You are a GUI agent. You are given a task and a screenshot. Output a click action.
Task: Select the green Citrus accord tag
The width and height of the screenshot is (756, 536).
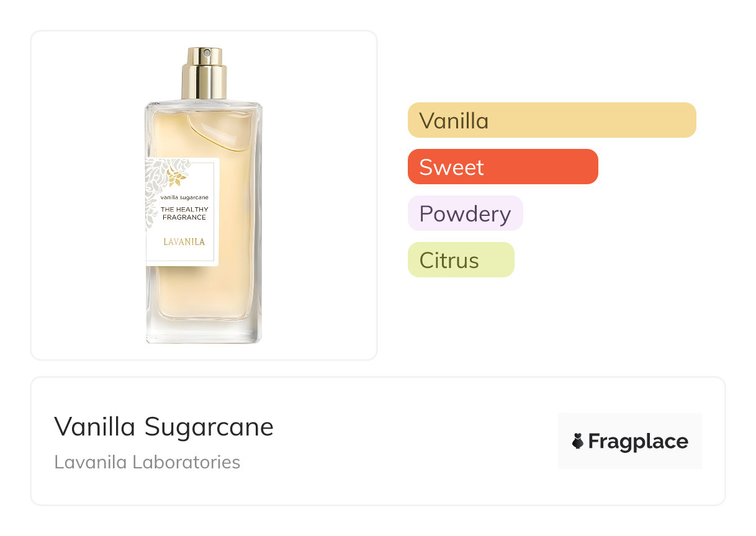[x=461, y=260]
